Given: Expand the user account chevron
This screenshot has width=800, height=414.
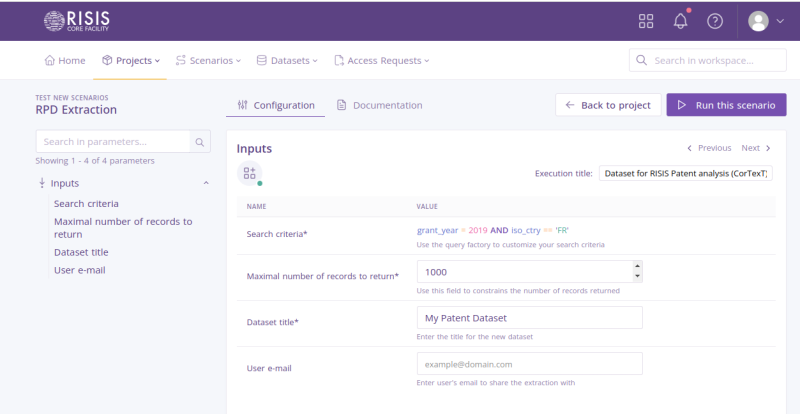Looking at the screenshot, I should point(780,21).
